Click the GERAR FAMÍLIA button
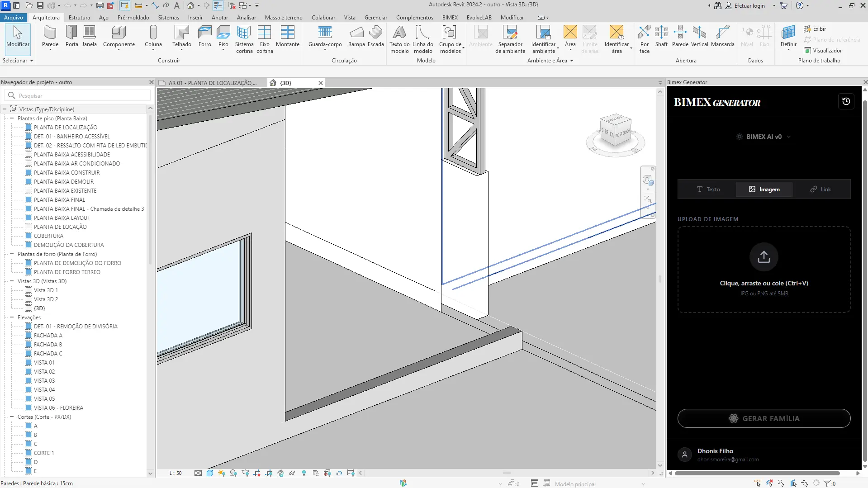 (764, 418)
